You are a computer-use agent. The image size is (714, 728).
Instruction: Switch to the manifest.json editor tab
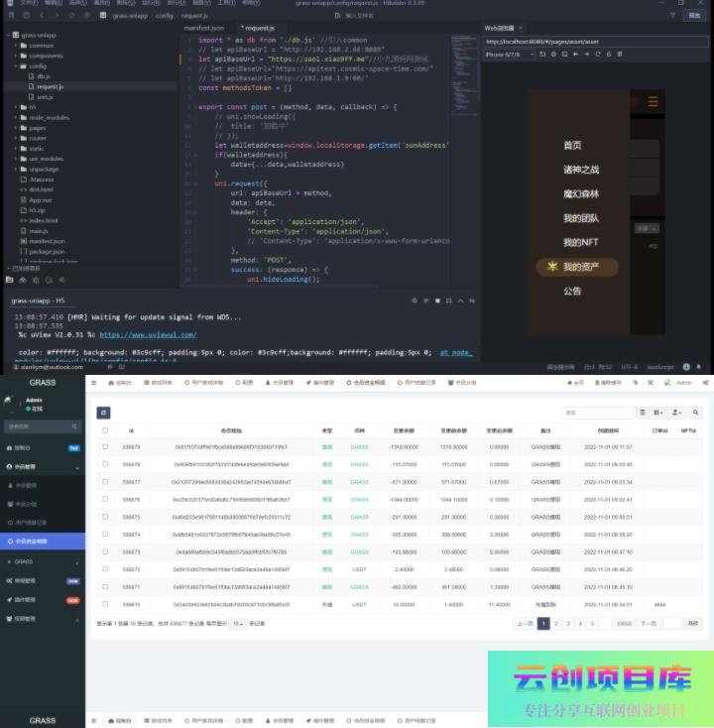tap(203, 29)
